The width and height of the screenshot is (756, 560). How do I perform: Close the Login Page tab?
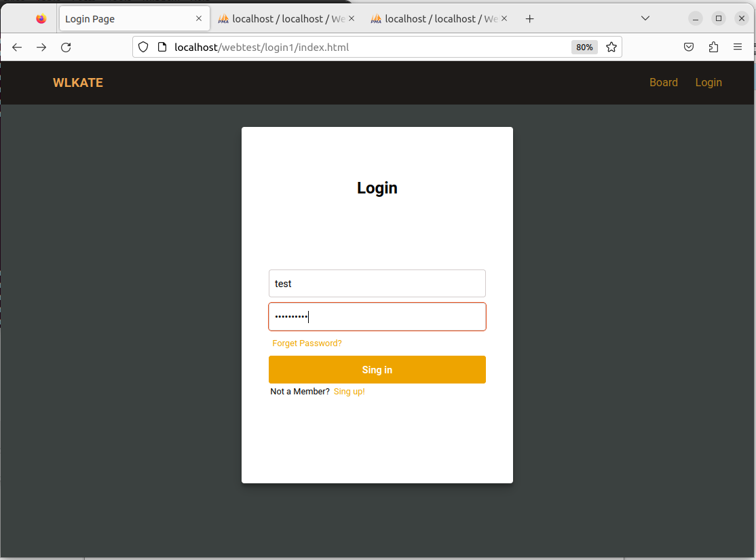tap(199, 18)
